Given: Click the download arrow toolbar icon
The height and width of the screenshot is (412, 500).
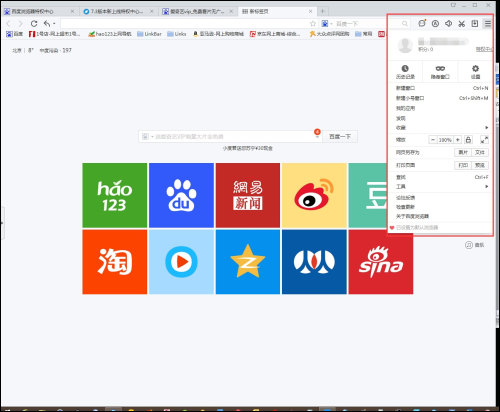Looking at the screenshot, I should (x=475, y=23).
